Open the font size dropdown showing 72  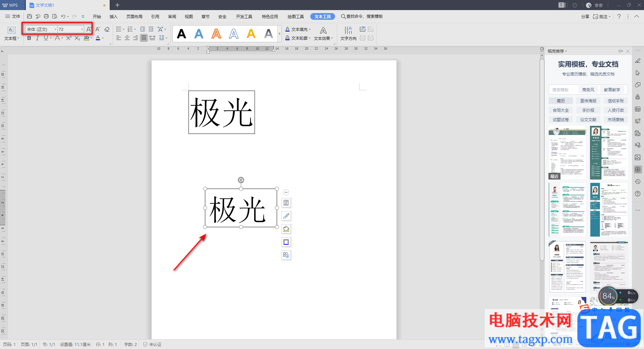(82, 30)
